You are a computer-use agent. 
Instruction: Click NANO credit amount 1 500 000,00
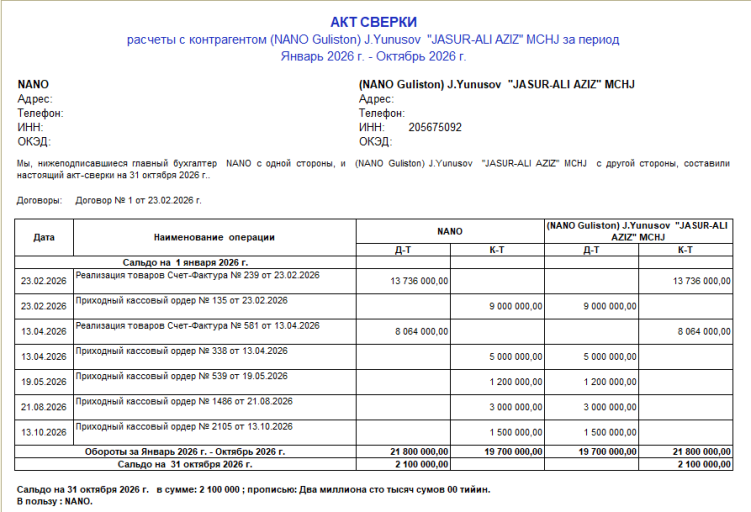pos(516,432)
